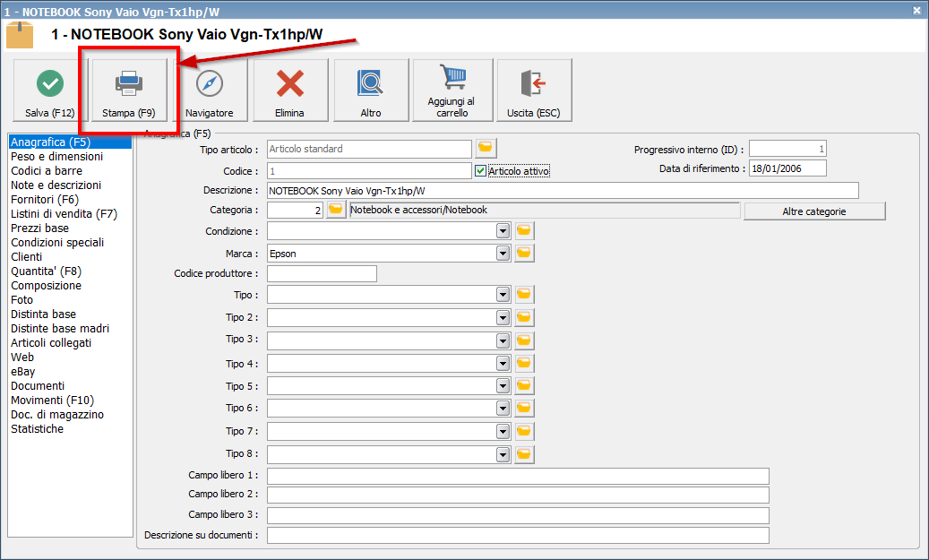Open folder lookup beside Marca

524,253
